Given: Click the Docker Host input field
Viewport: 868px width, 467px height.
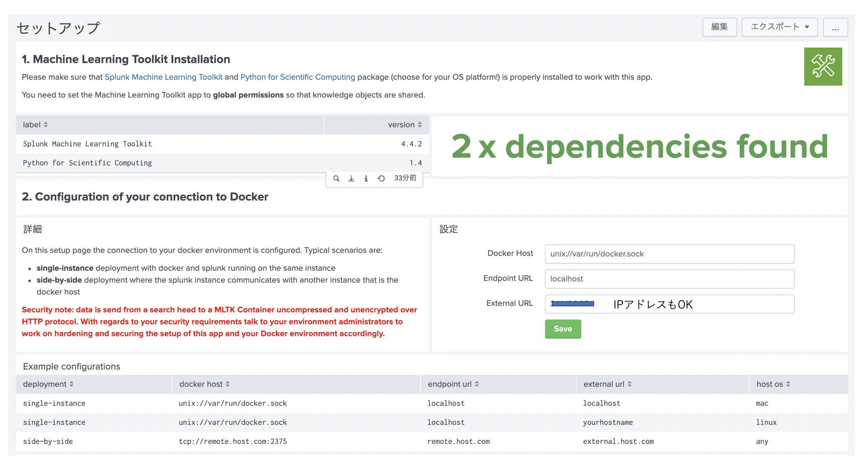Looking at the screenshot, I should tap(669, 254).
